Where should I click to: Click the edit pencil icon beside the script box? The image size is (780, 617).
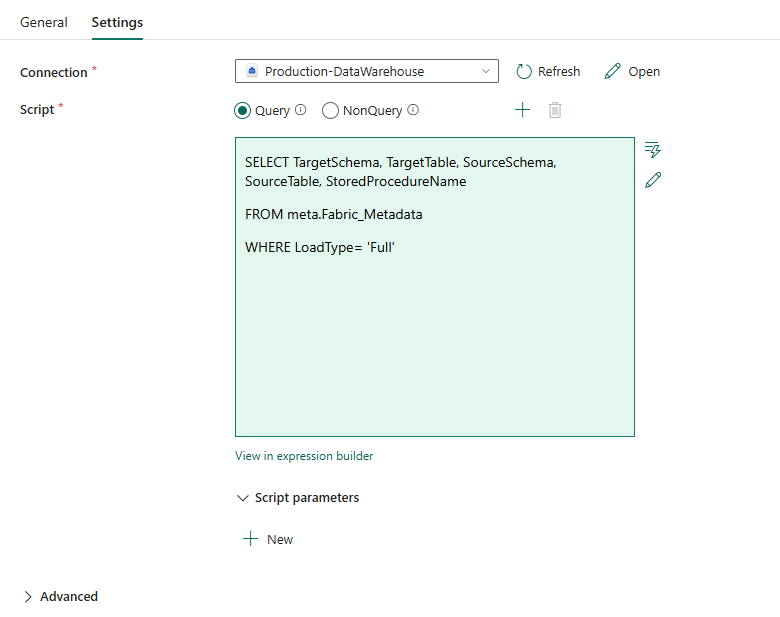(653, 180)
